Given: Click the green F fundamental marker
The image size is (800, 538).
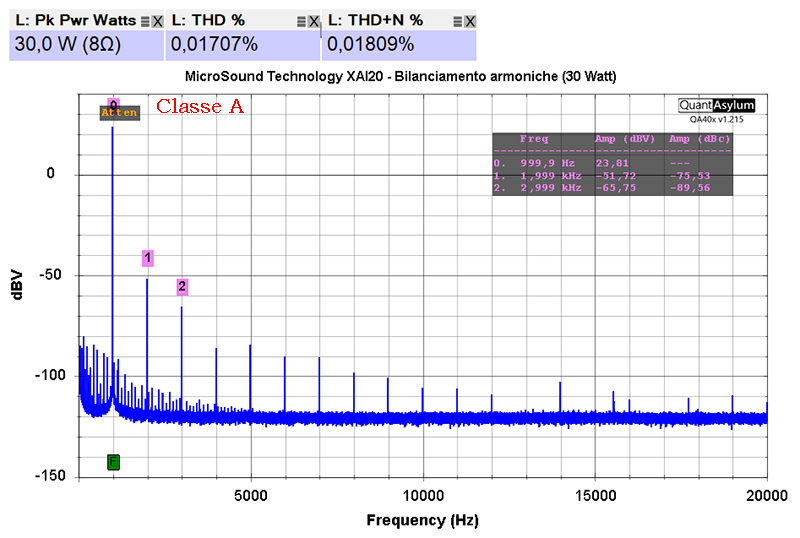Looking at the screenshot, I should (x=113, y=462).
